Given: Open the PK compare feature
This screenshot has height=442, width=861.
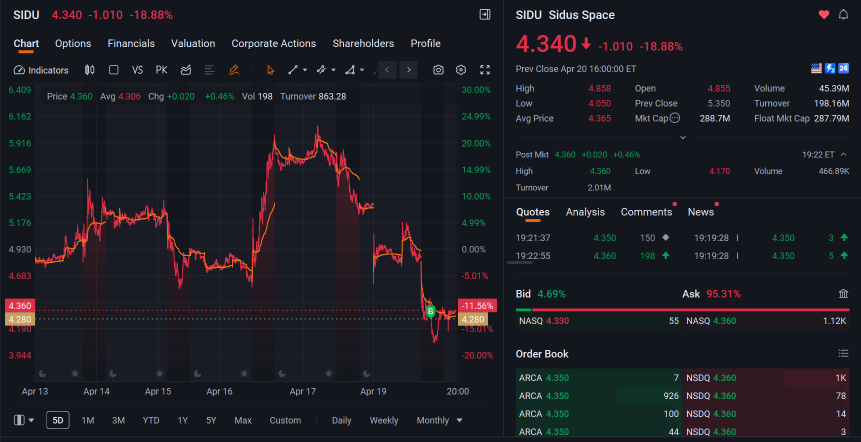Looking at the screenshot, I should pyautogui.click(x=161, y=70).
